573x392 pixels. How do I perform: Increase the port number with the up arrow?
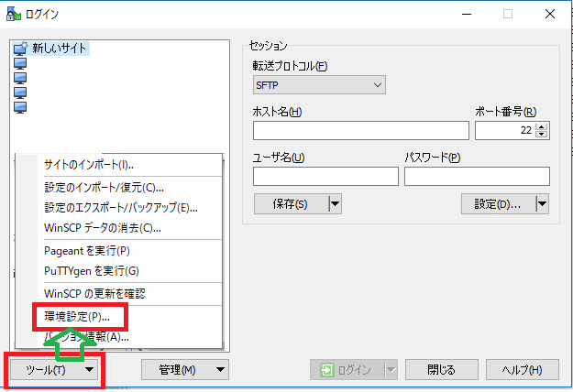542,126
